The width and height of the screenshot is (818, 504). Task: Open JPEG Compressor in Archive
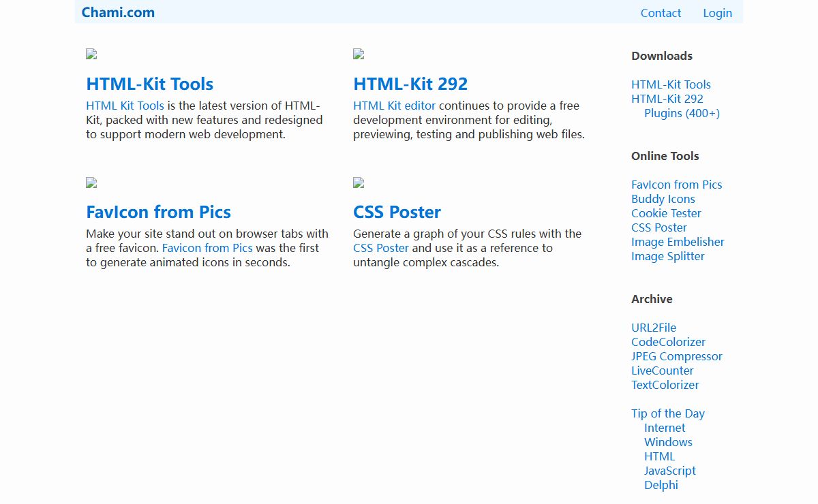coord(677,356)
